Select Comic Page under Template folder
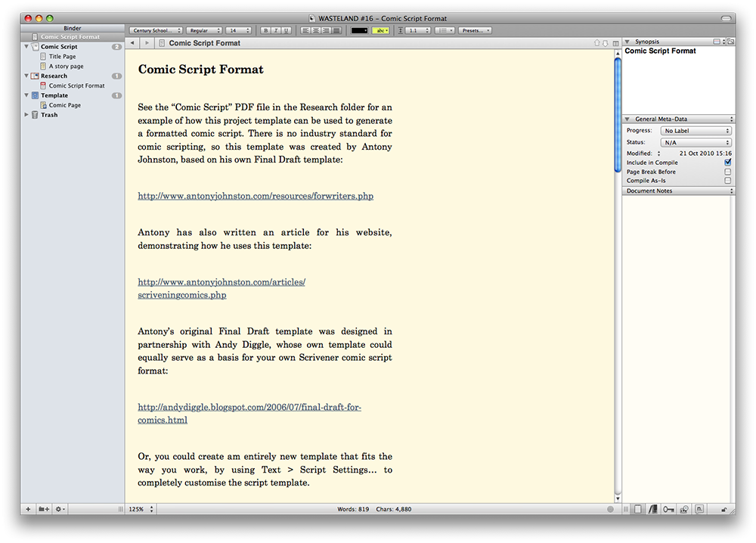 65,105
